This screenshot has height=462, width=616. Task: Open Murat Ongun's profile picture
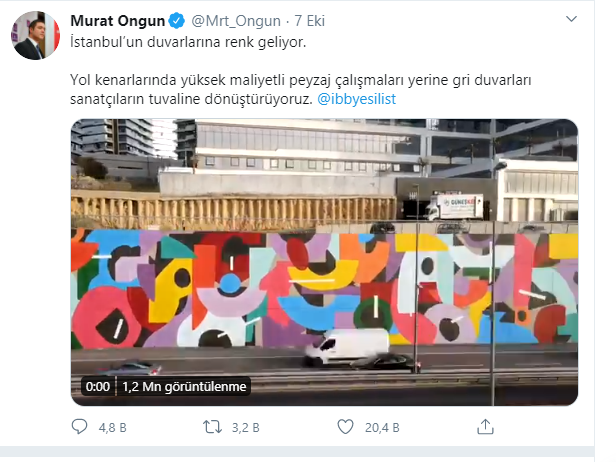(35, 35)
